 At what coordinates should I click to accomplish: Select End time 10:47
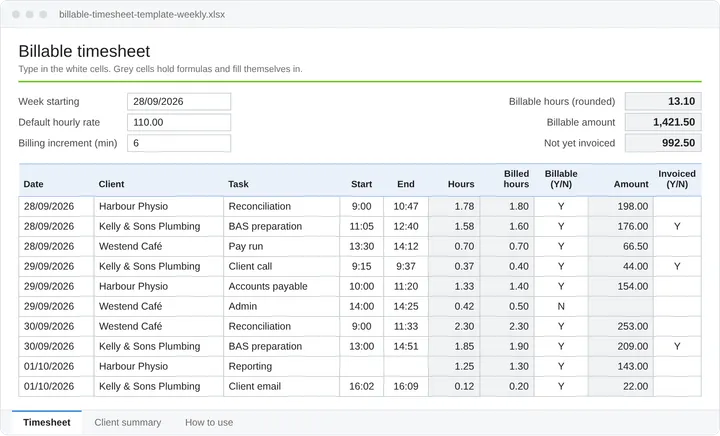click(x=406, y=207)
